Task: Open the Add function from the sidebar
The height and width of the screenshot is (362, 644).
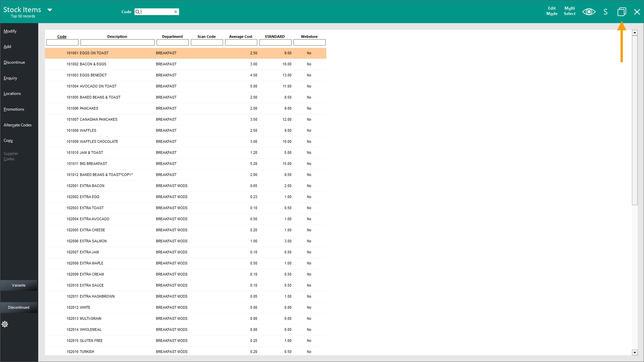Action: click(7, 46)
